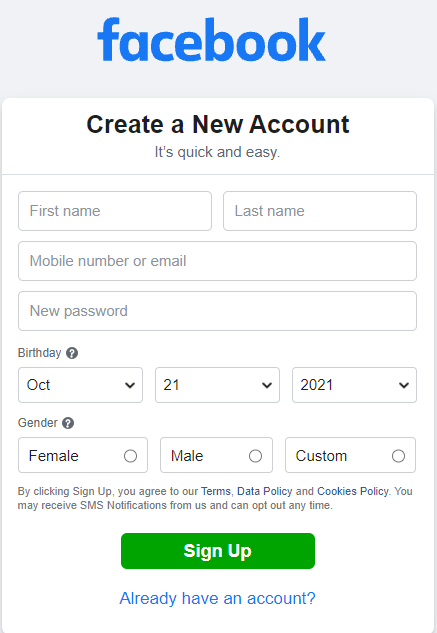The image size is (437, 633).
Task: Select the Custom gender radio button
Action: [398, 456]
